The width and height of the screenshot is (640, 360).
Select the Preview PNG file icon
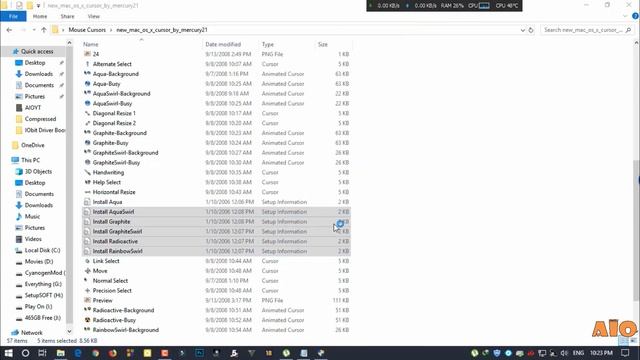point(87,300)
